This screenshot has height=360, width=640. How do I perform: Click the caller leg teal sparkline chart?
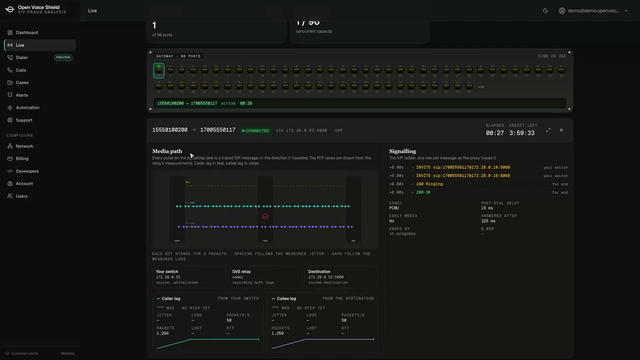point(208,344)
